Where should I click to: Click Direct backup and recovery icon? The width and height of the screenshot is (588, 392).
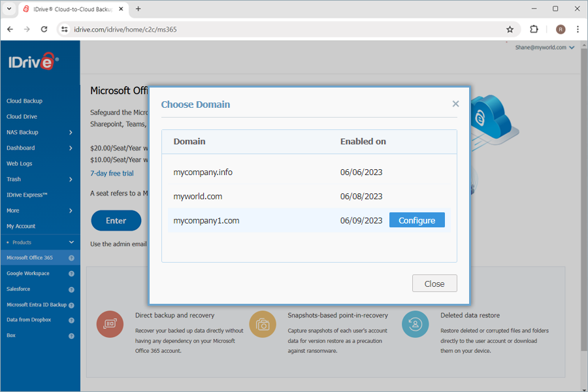click(110, 324)
